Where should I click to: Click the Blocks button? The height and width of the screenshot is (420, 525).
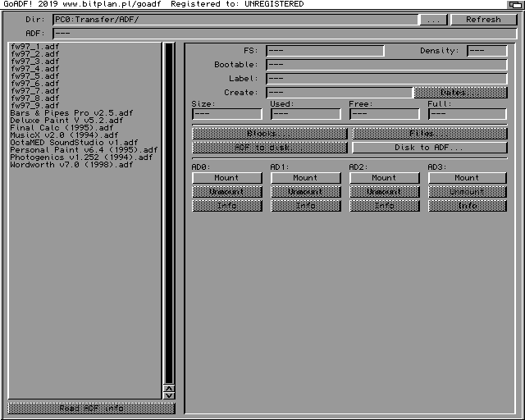[270, 134]
